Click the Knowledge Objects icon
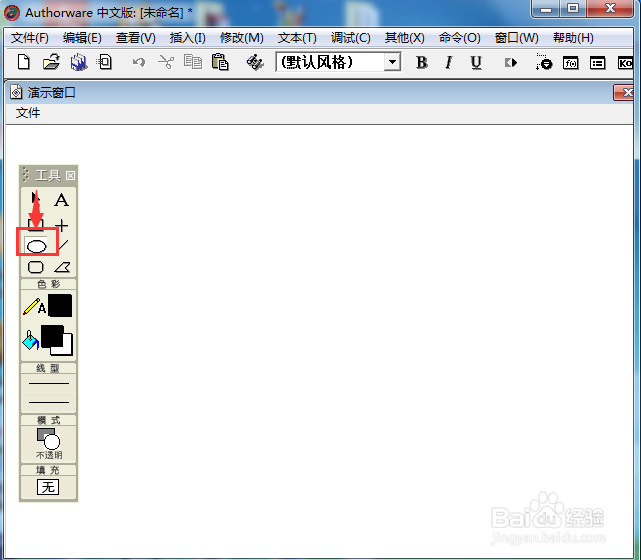Image resolution: width=641 pixels, height=560 pixels. 625,63
